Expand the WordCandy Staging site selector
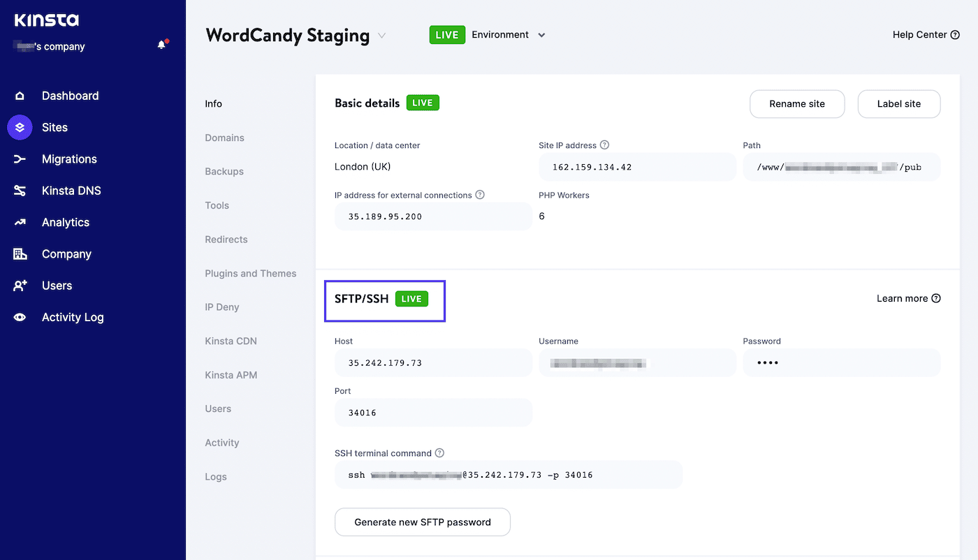Viewport: 978px width, 560px height. pyautogui.click(x=381, y=36)
